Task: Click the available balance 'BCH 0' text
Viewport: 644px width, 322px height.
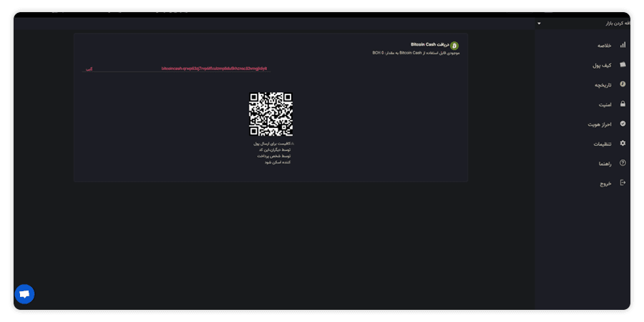Action: click(378, 53)
